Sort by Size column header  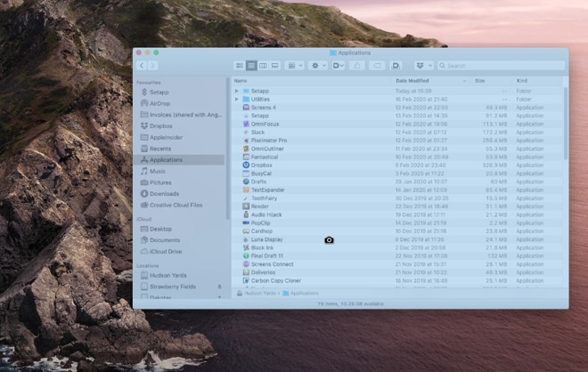click(x=480, y=81)
